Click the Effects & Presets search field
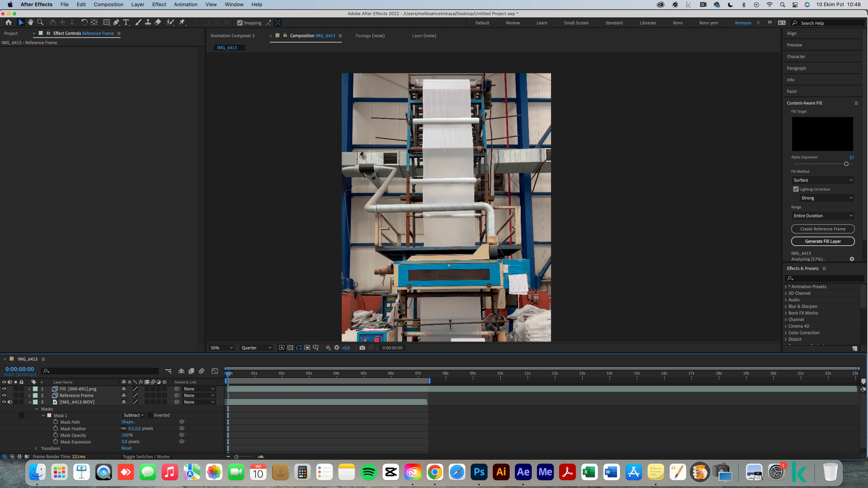The image size is (868, 488). (x=826, y=278)
